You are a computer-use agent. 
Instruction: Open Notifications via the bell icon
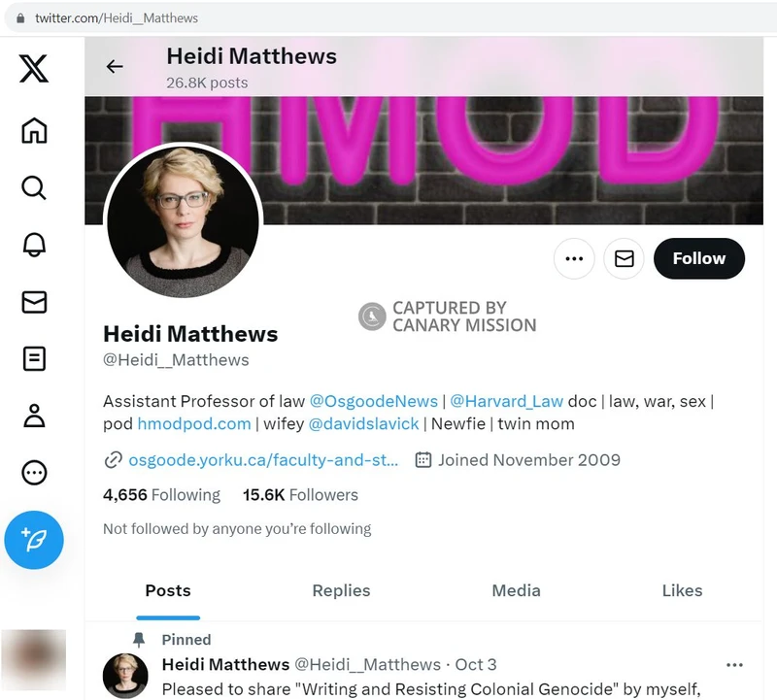[33, 246]
